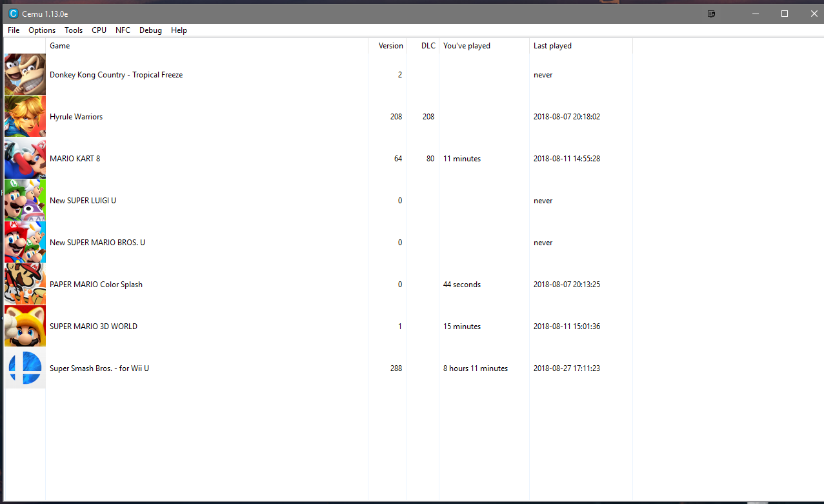
Task: Open the File menu
Action: (x=14, y=30)
